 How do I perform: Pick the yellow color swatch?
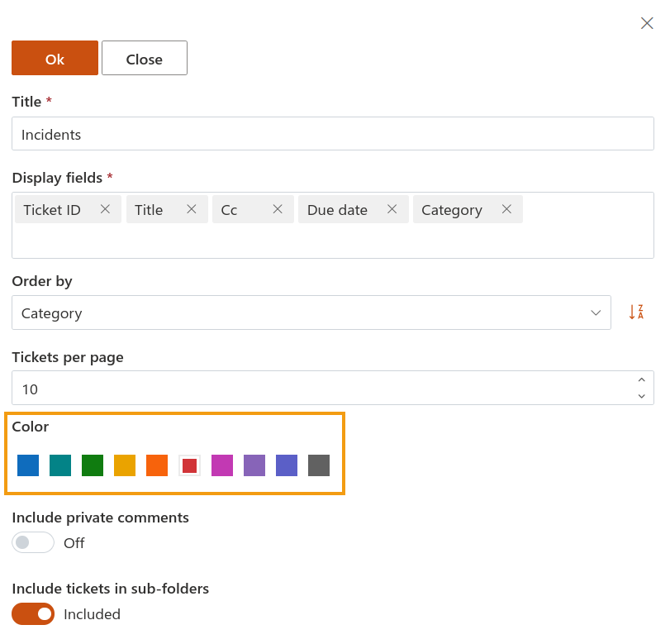(125, 465)
